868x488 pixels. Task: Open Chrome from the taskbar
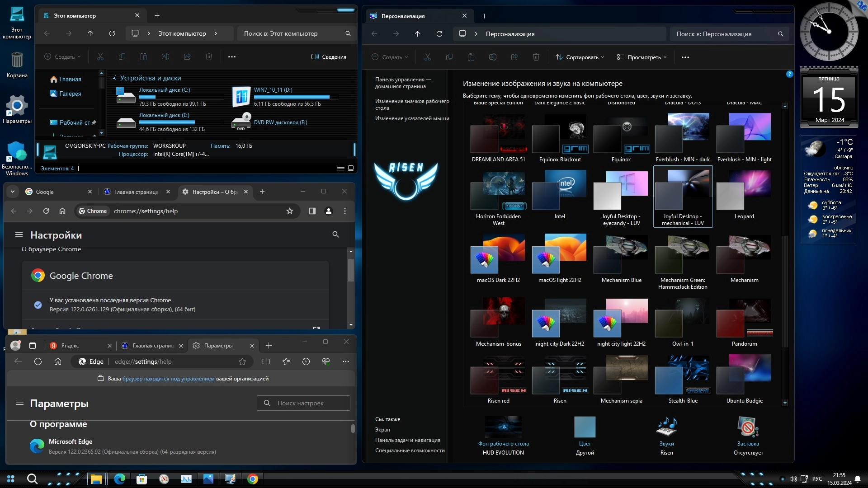pyautogui.click(x=253, y=479)
